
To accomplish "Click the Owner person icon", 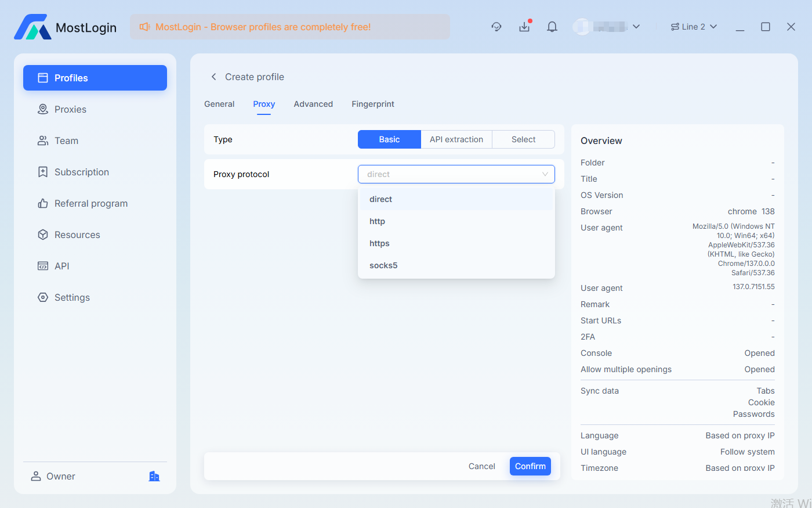I will (36, 476).
